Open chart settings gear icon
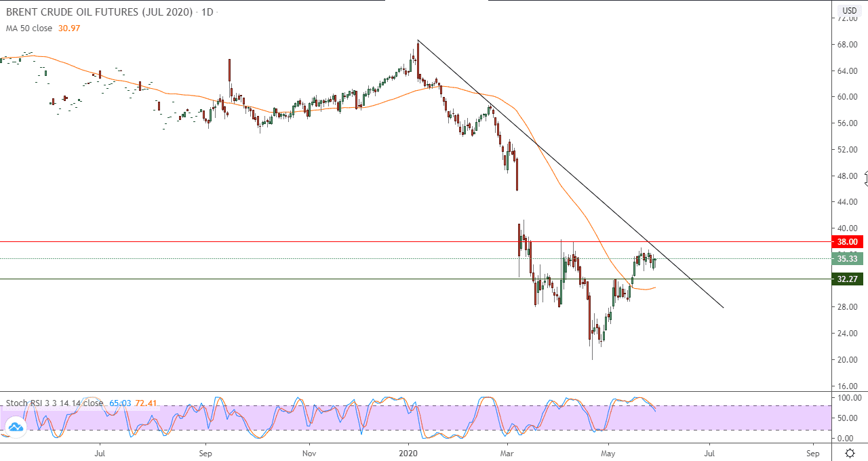The height and width of the screenshot is (461, 868). tap(850, 453)
